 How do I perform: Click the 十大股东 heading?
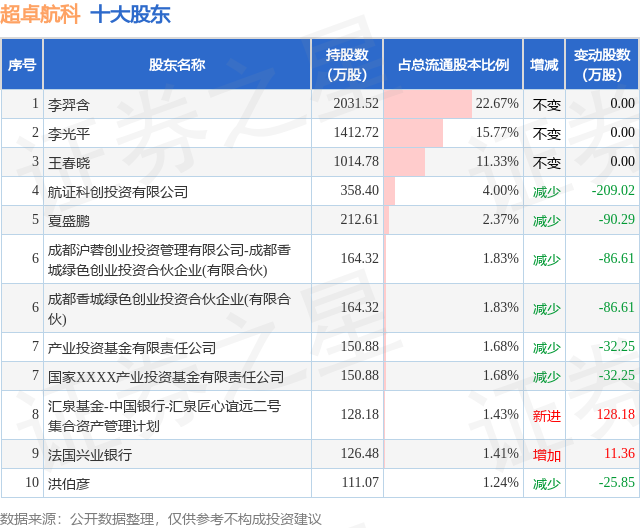(x=130, y=14)
